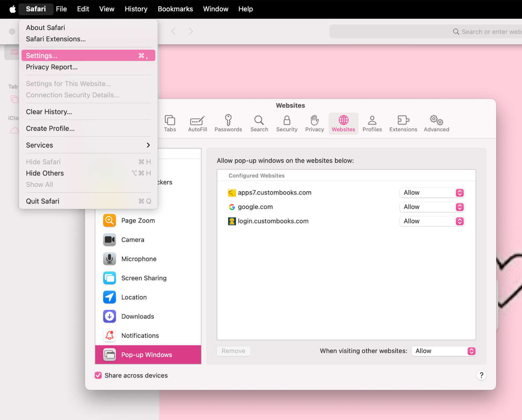Open the Extensions settings pane

point(403,123)
